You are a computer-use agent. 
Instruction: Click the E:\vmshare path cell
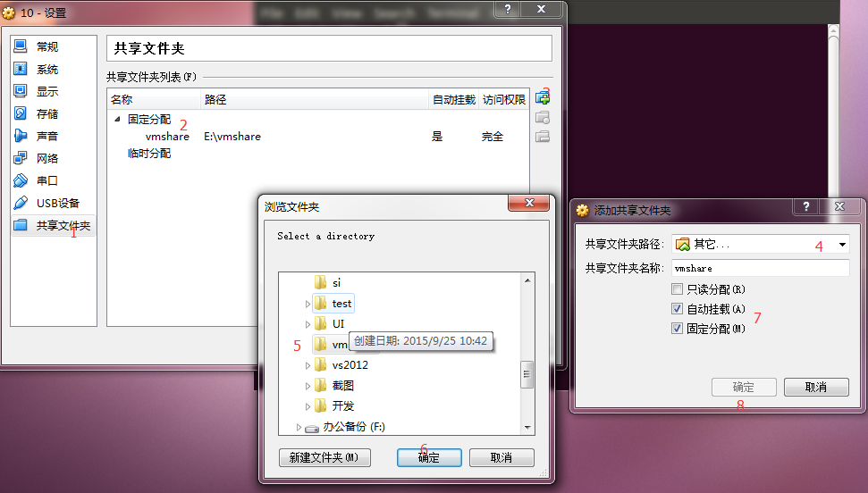tap(232, 136)
